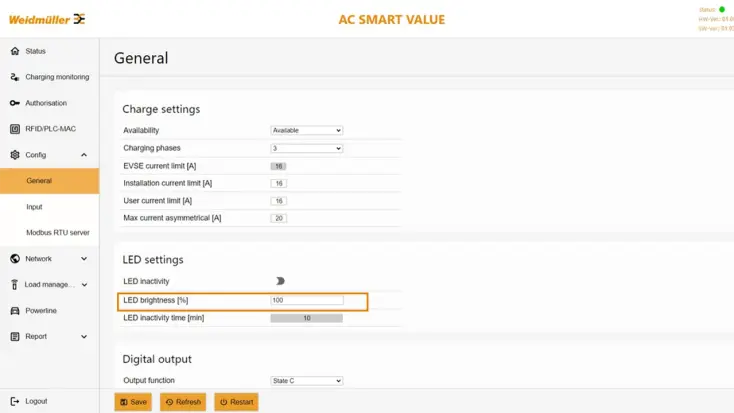This screenshot has width=734, height=413.
Task: Click the LED inactivity time slider
Action: point(307,318)
